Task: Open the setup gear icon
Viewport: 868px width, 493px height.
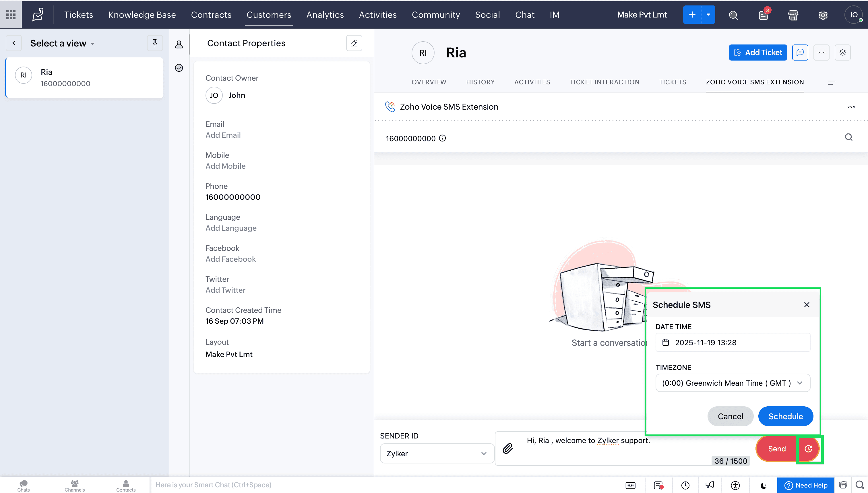Action: (x=823, y=15)
